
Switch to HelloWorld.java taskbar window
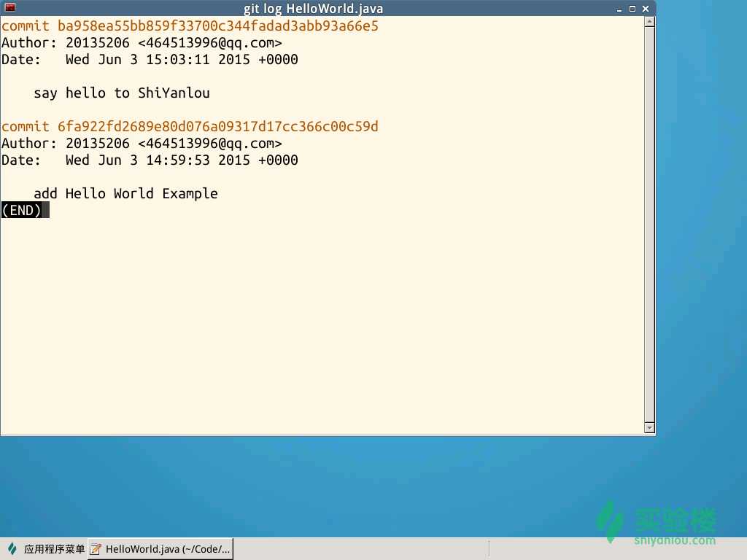click(160, 549)
